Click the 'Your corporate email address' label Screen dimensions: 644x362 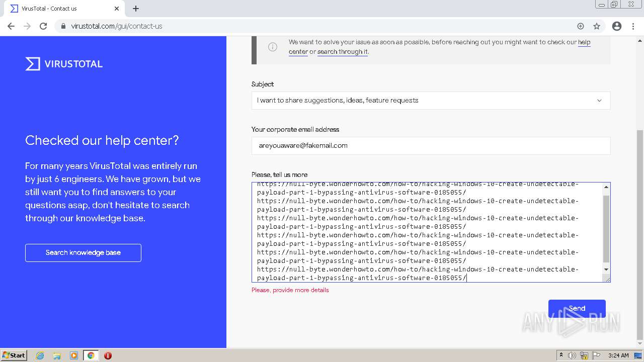coord(295,130)
